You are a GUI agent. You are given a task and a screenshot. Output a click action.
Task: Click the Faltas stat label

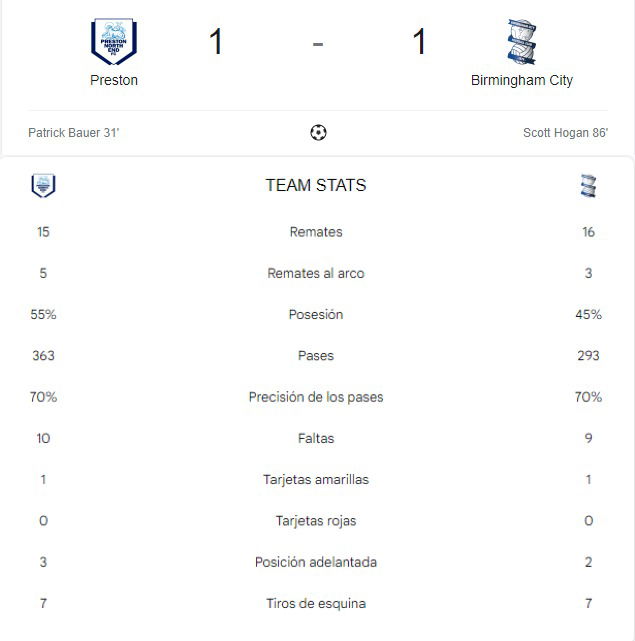point(316,438)
